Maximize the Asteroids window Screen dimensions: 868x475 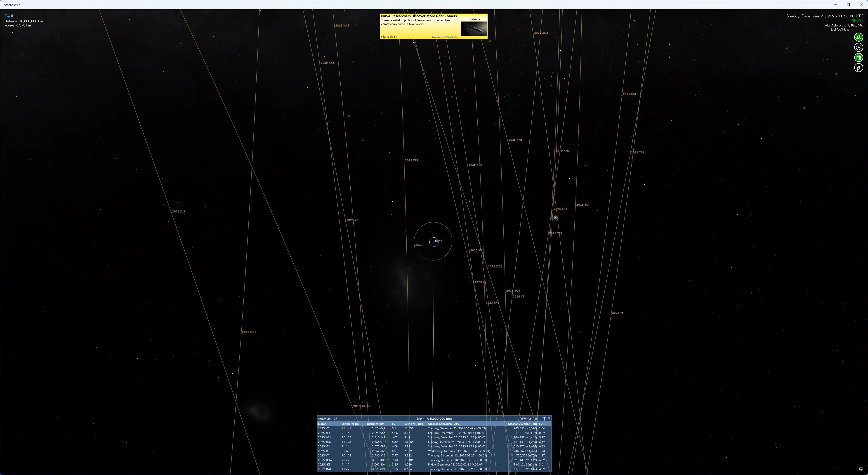pyautogui.click(x=848, y=5)
